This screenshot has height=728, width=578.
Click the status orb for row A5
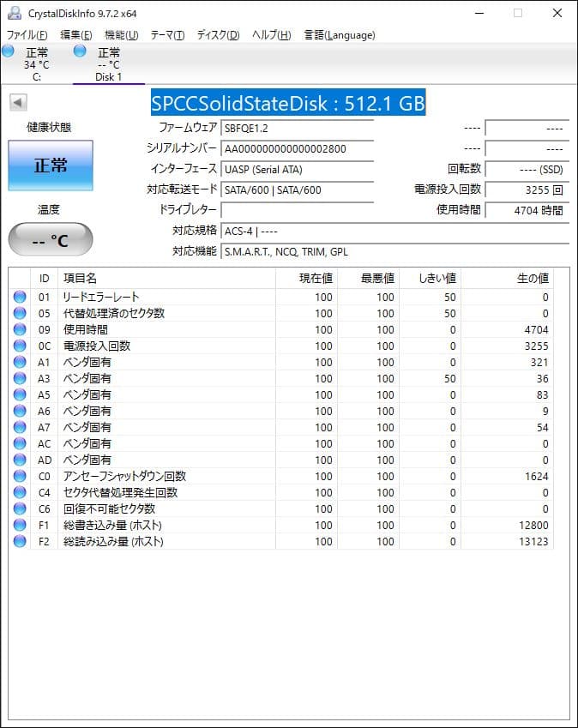point(20,394)
